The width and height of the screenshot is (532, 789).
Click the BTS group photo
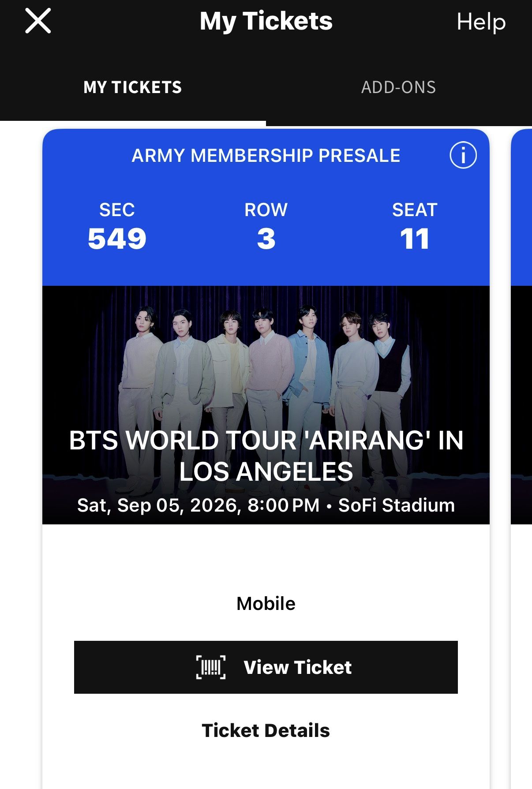coord(266,362)
